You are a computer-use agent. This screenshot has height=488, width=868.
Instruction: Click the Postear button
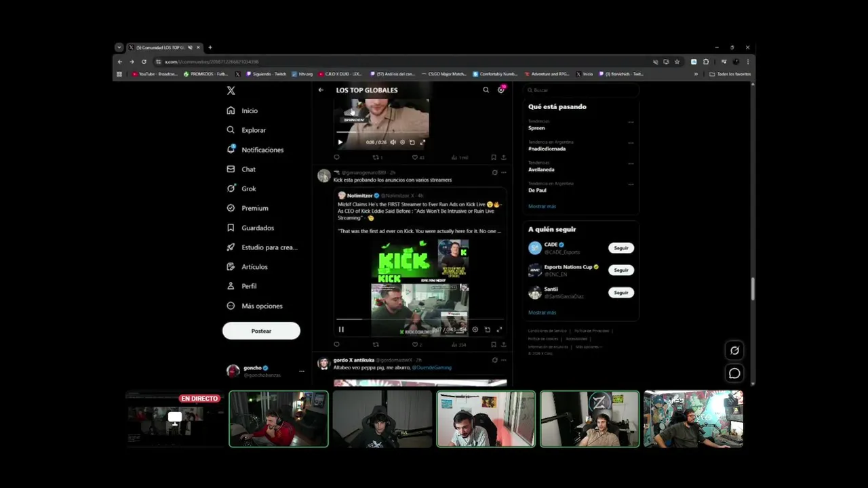click(x=261, y=331)
